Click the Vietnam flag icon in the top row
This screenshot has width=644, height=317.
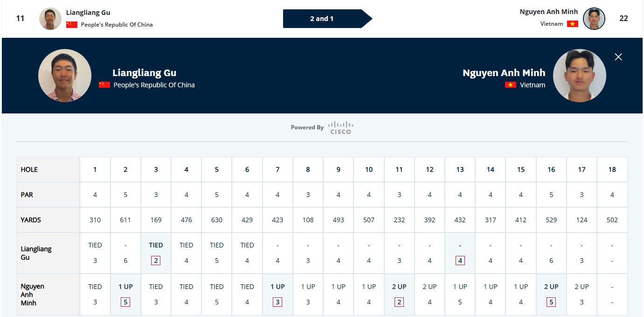(x=573, y=24)
